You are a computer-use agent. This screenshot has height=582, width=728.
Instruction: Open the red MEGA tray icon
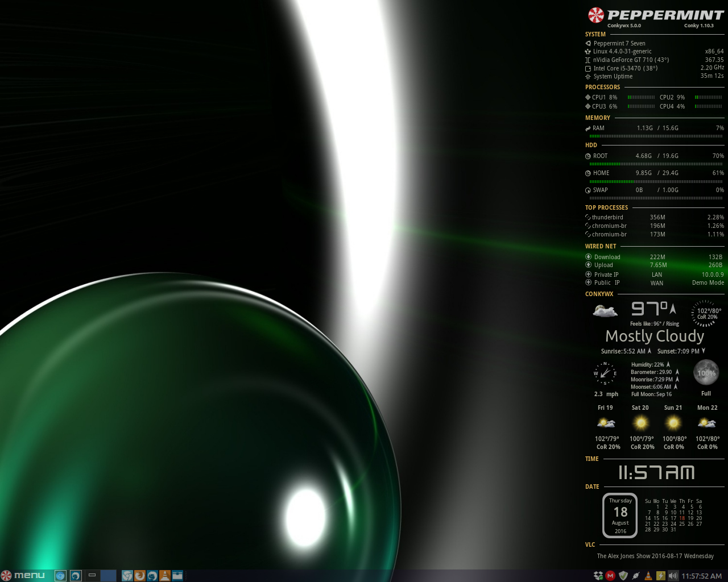click(x=610, y=576)
